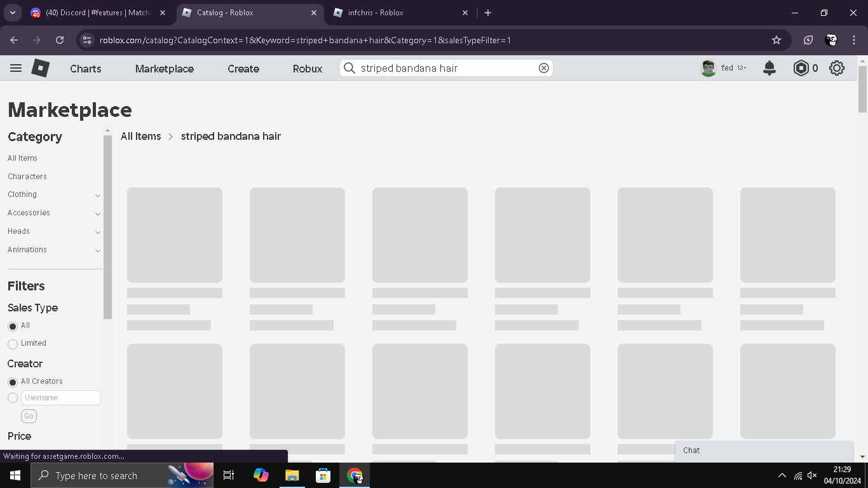Open the Robux balance icon
The height and width of the screenshot is (488, 868).
(801, 68)
